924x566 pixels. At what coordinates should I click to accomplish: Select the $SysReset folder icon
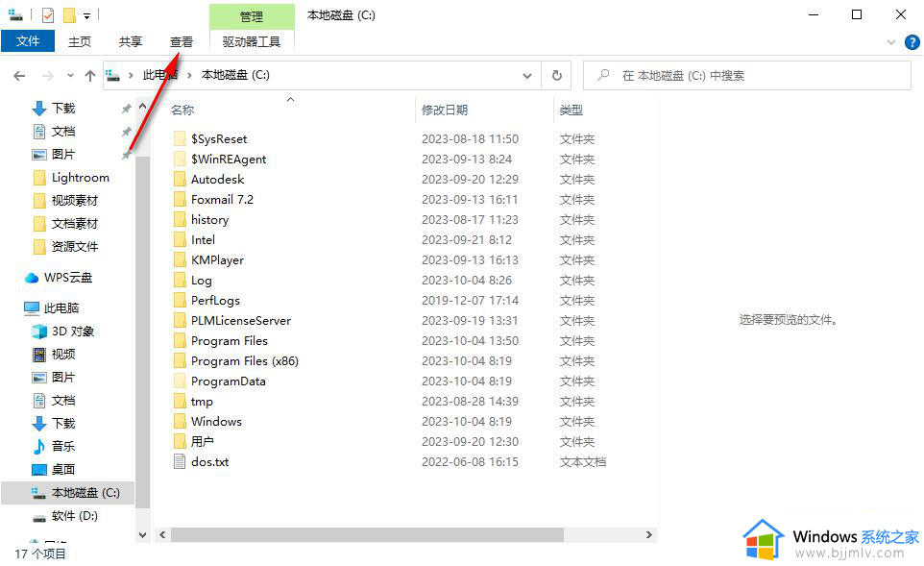180,138
